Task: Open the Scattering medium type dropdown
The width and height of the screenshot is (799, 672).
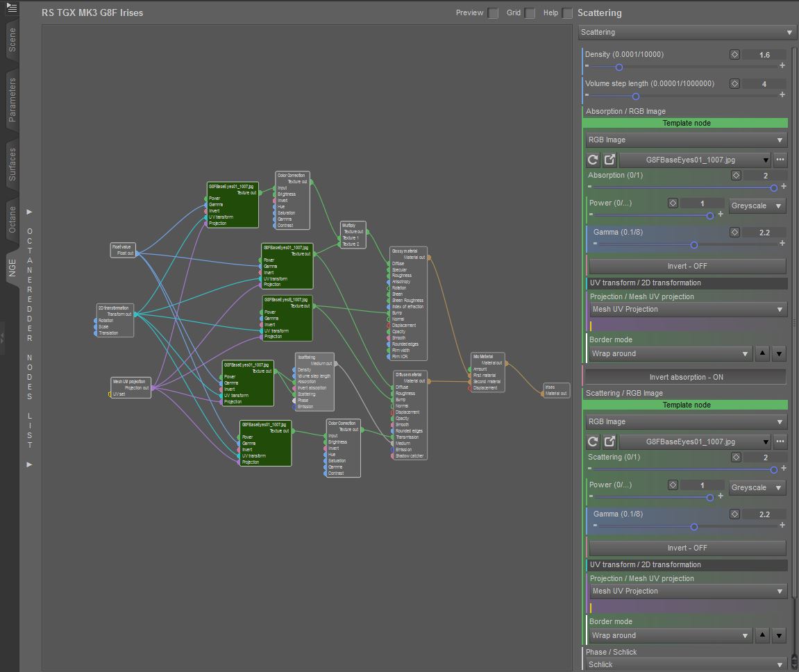Action: click(687, 33)
